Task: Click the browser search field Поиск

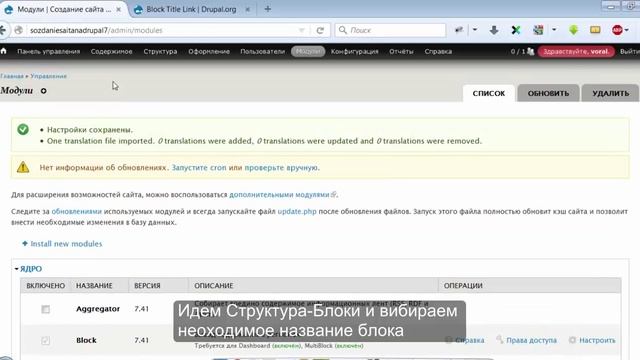Action: tap(390, 30)
